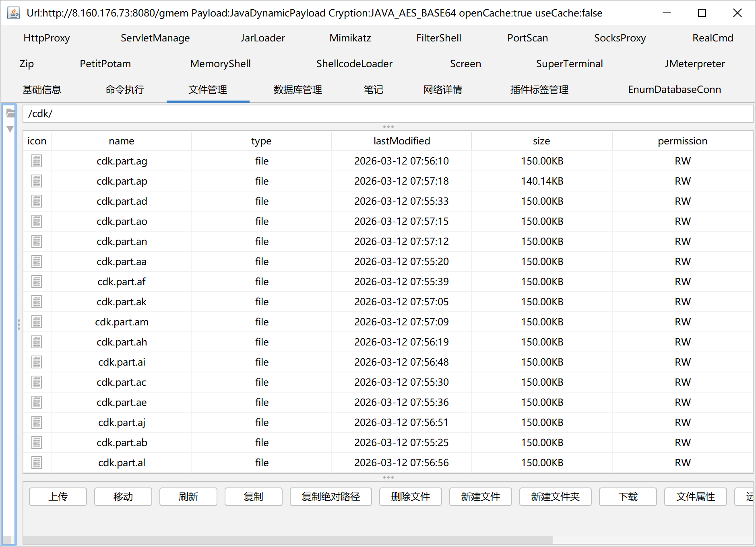Click the file icon beside cdk.part.ap
This screenshot has height=547, width=756.
point(37,181)
